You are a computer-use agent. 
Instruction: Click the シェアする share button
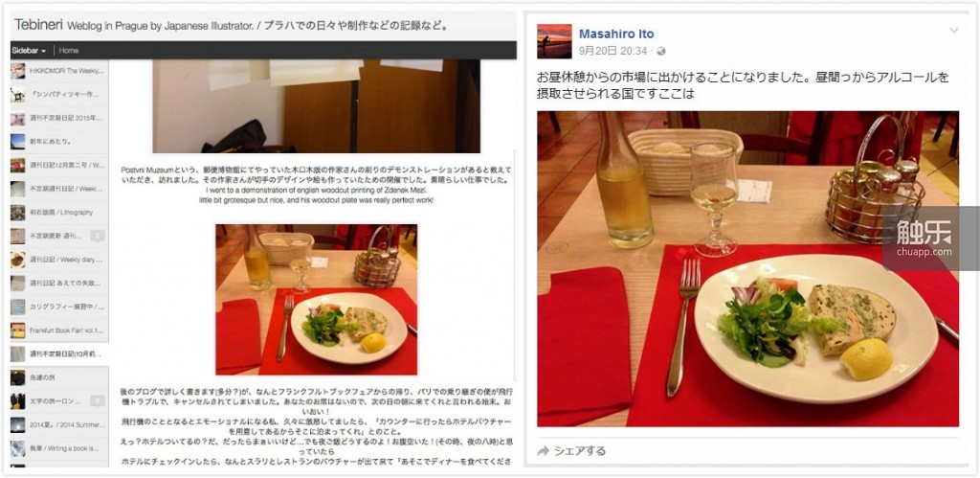(x=571, y=451)
